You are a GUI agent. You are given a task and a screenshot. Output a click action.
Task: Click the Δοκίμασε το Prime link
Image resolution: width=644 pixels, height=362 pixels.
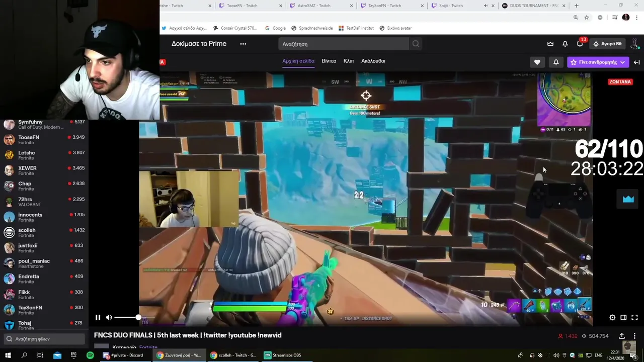pyautogui.click(x=199, y=44)
